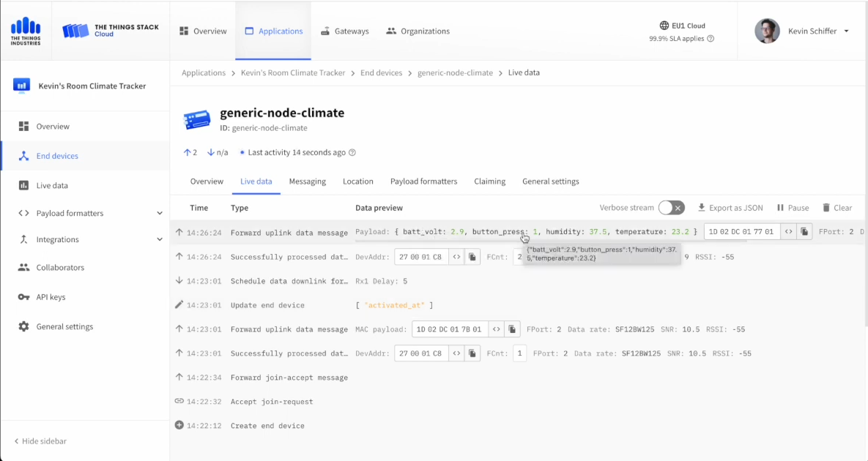Click The Things Stack Cloud logo
Viewport: 868px width, 461px height.
[x=110, y=31]
